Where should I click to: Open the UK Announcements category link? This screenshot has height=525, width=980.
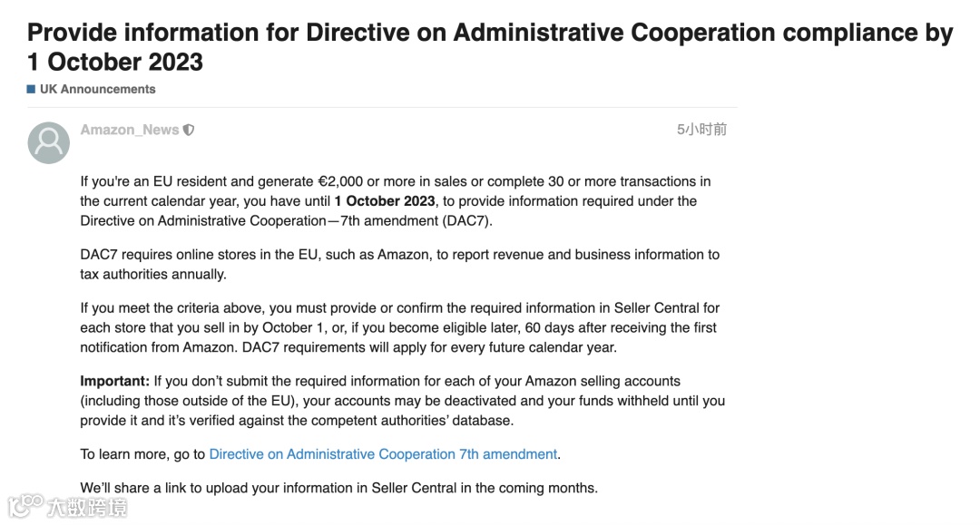click(97, 89)
